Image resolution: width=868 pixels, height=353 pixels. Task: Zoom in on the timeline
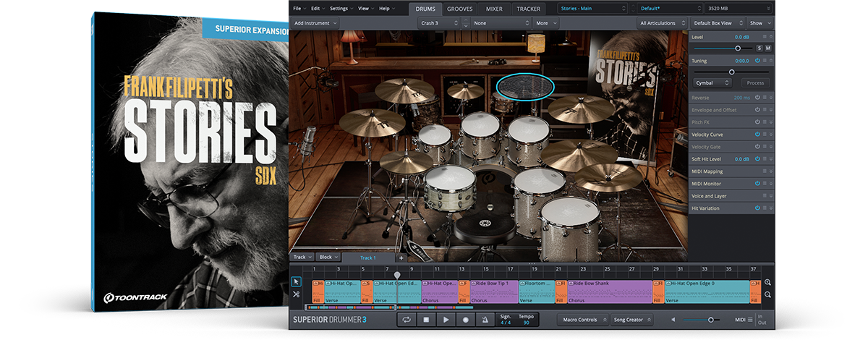point(767,283)
